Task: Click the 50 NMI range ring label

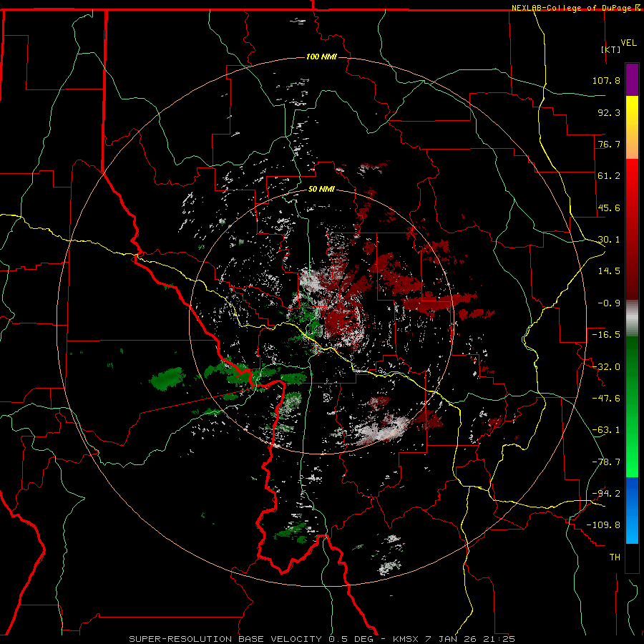Action: [x=321, y=189]
